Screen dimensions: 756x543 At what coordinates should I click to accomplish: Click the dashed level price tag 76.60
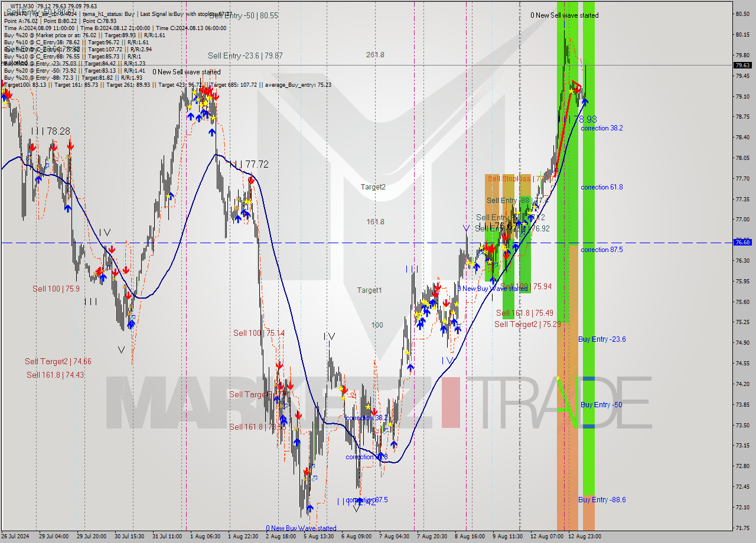742,242
